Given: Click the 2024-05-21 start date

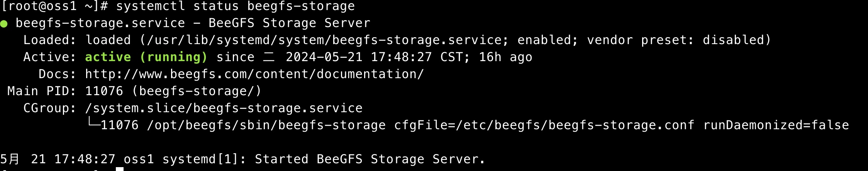Looking at the screenshot, I should 324,57.
